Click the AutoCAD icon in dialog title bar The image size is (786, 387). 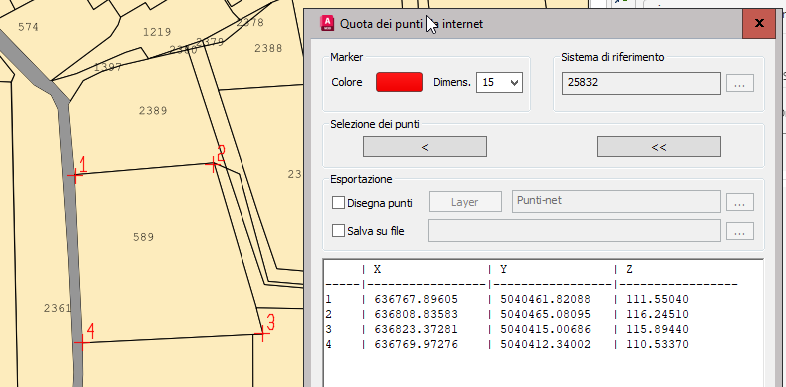[x=327, y=24]
